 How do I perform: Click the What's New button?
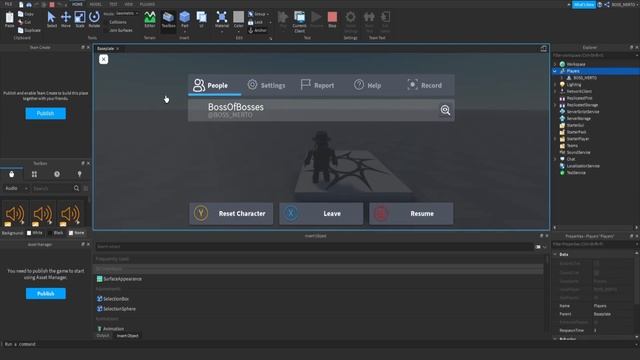pyautogui.click(x=584, y=4)
